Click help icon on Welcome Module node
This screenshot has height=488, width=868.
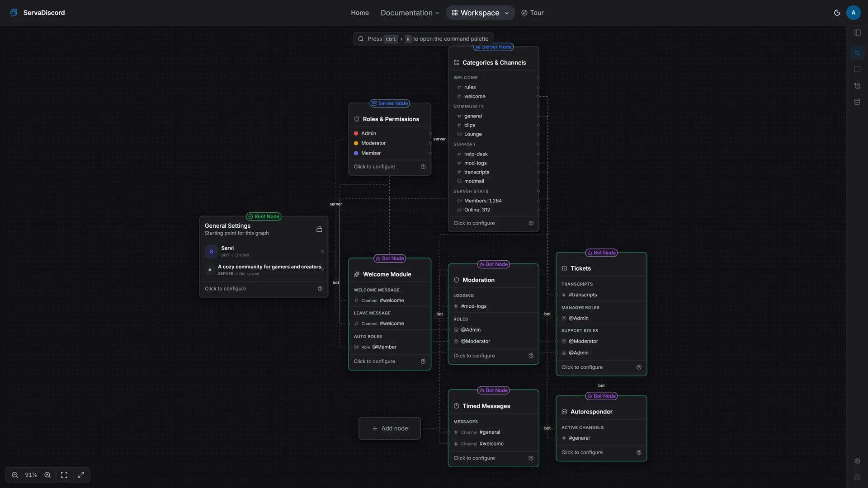[423, 361]
